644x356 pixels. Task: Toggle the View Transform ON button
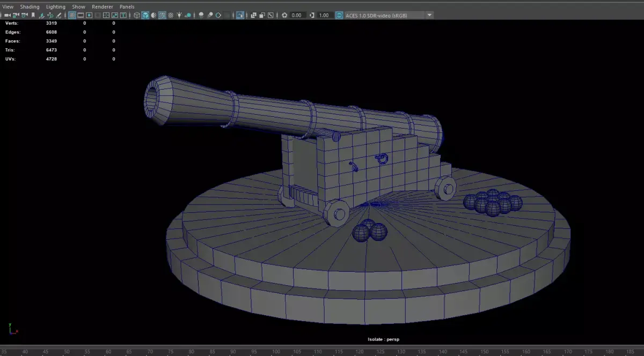coord(339,15)
